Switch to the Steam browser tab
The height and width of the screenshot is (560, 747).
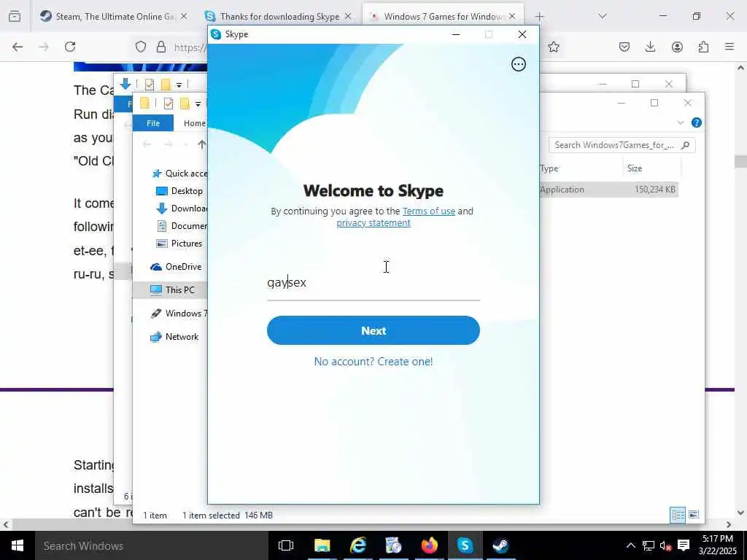point(113,17)
